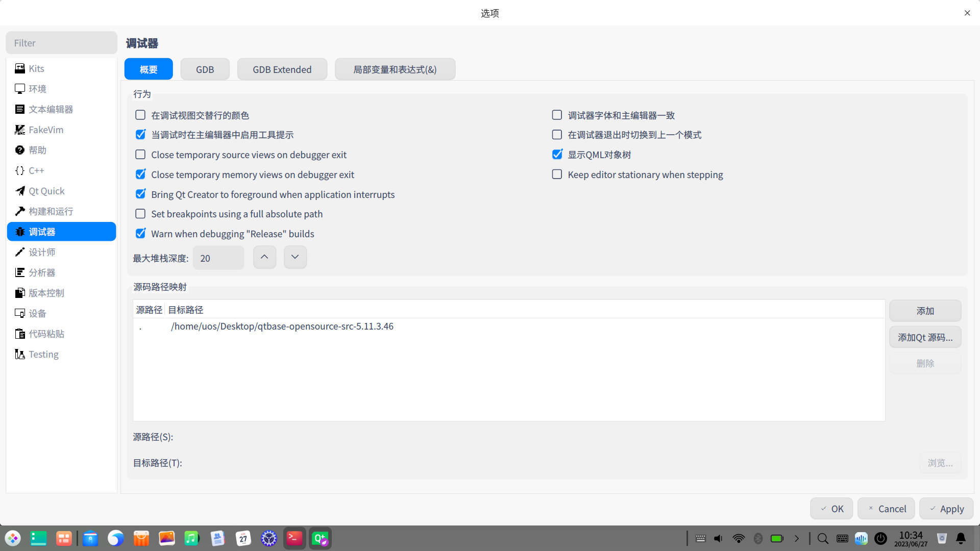This screenshot has width=980, height=551.
Task: Open the Kits settings category
Action: (36, 68)
